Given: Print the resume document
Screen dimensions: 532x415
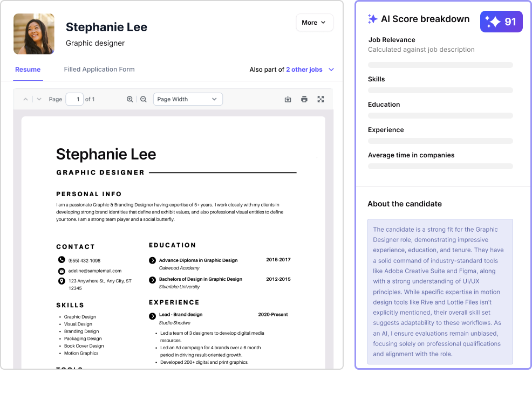Looking at the screenshot, I should click(x=304, y=99).
